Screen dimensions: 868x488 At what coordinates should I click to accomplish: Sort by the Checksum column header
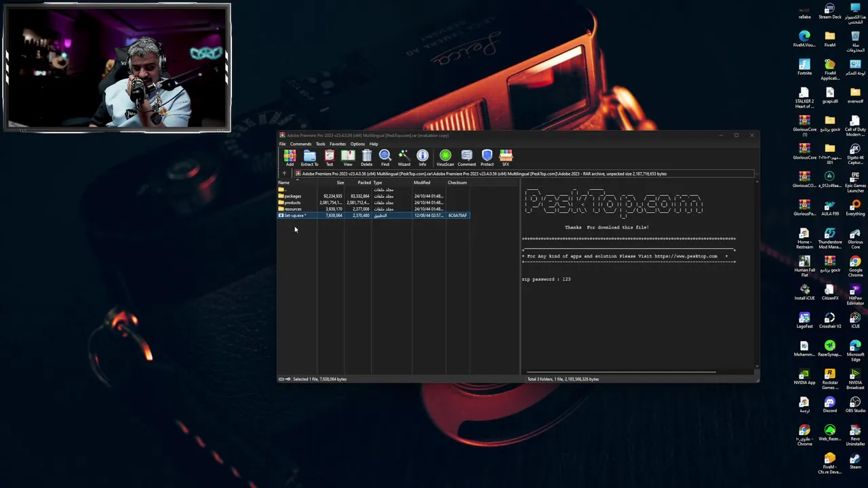(x=458, y=182)
